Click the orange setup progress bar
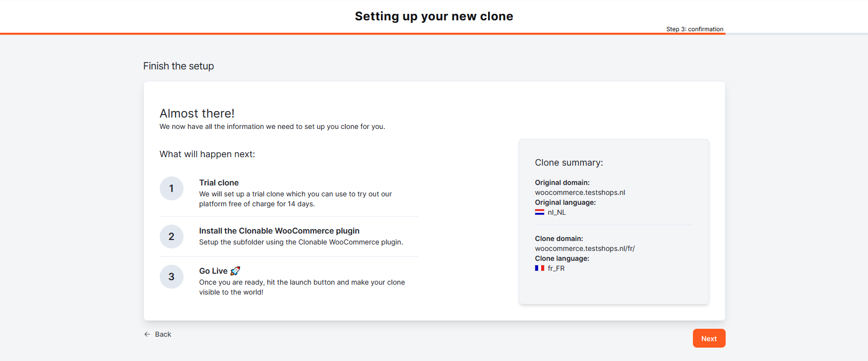This screenshot has width=868, height=361. point(362,34)
